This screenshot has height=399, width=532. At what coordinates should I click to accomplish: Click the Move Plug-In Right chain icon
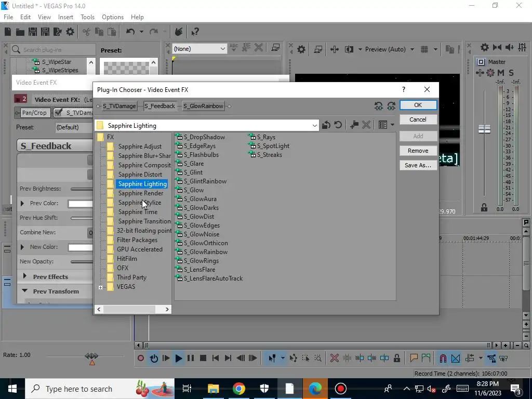click(391, 106)
